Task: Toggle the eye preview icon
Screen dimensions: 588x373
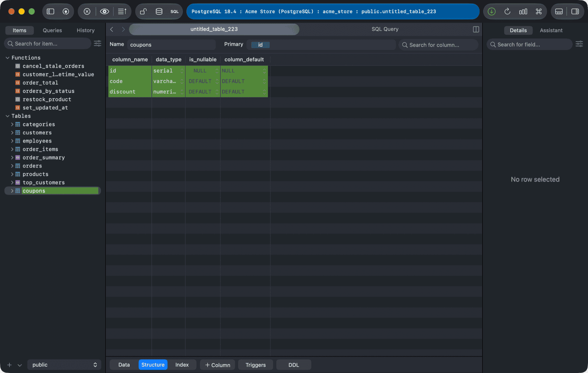Action: pos(105,11)
